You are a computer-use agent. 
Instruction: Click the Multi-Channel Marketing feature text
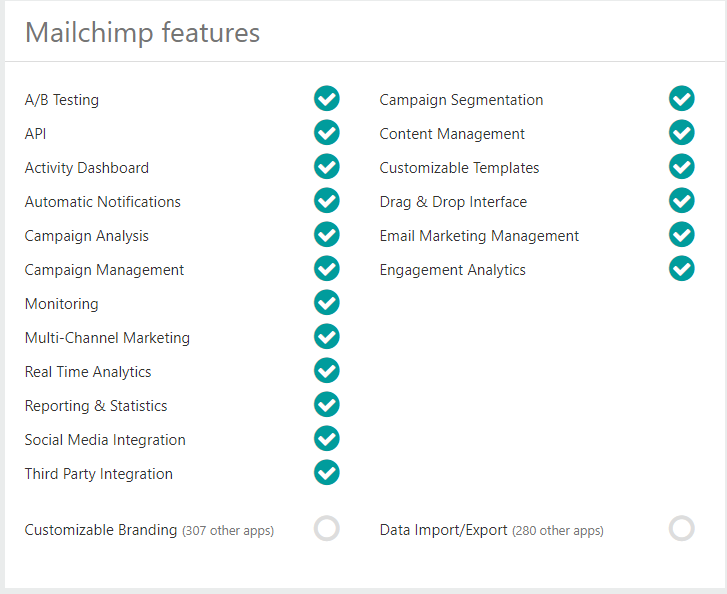[107, 338]
